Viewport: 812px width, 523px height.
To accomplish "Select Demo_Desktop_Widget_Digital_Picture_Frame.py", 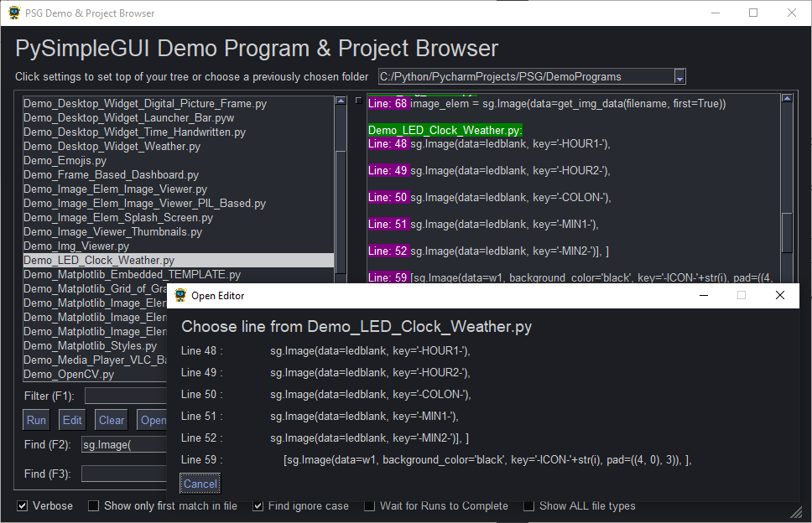I will (x=179, y=103).
